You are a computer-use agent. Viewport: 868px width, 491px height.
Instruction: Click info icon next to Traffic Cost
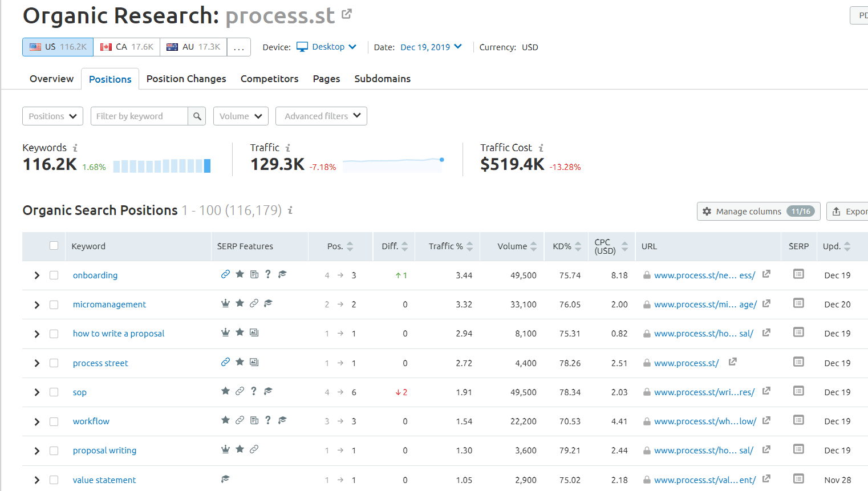(x=541, y=148)
